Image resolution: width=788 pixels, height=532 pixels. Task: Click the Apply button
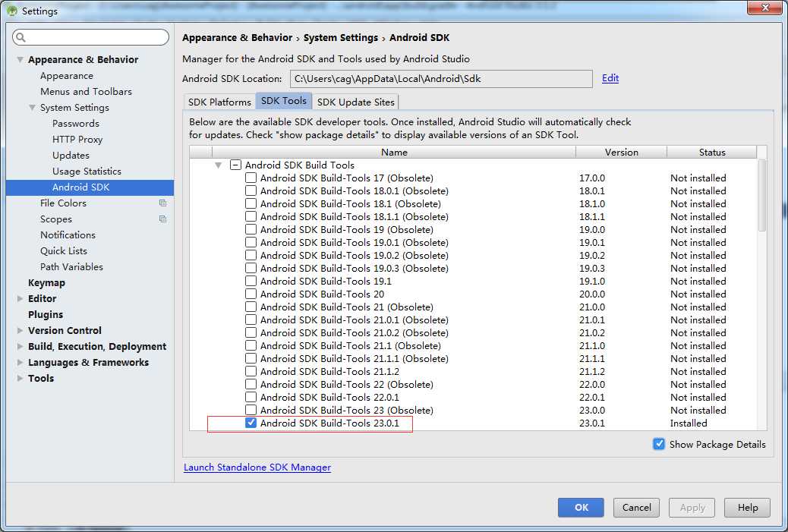pyautogui.click(x=692, y=508)
